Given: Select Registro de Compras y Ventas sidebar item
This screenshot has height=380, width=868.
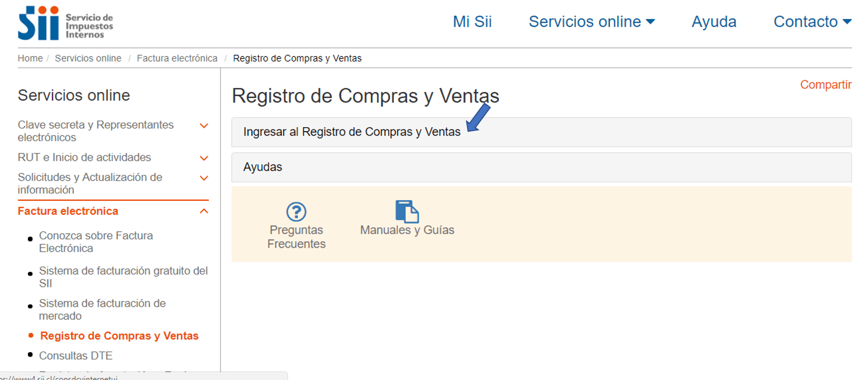Looking at the screenshot, I should [120, 336].
